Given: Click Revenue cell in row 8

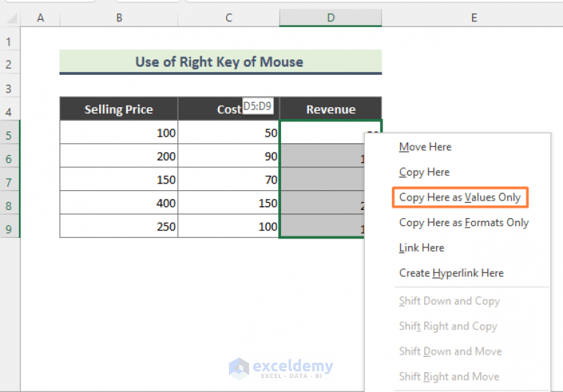Looking at the screenshot, I should coord(322,203).
